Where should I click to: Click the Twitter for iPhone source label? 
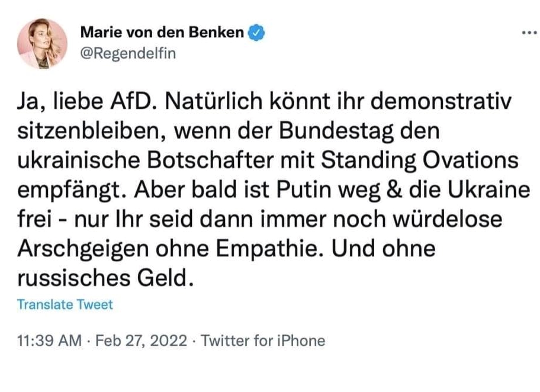(x=263, y=341)
